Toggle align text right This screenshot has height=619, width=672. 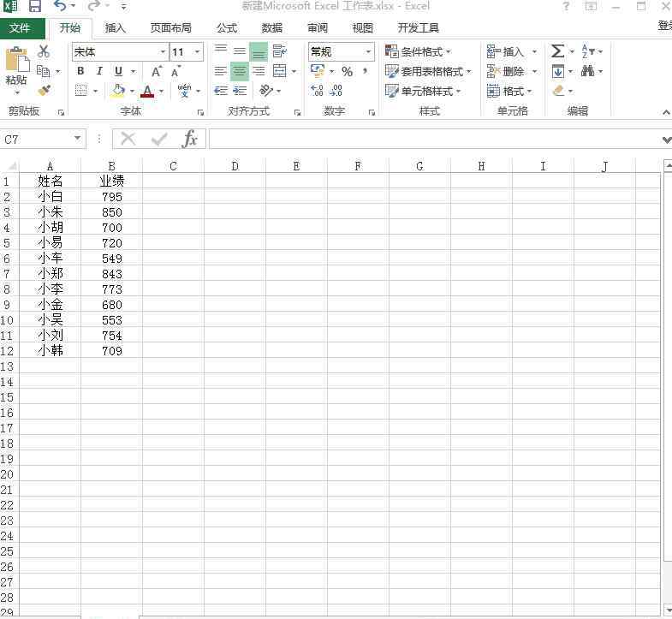pos(259,71)
